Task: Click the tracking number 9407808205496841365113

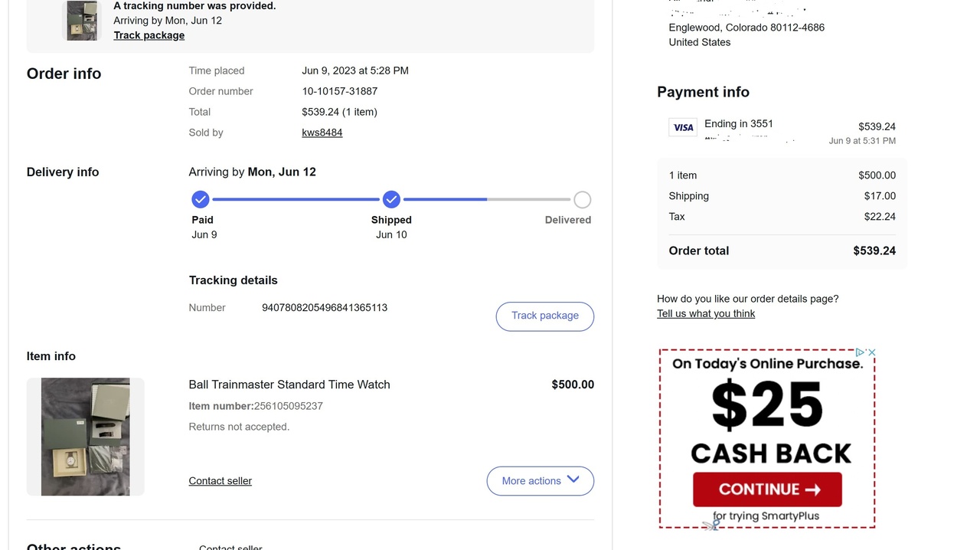Action: pos(325,308)
